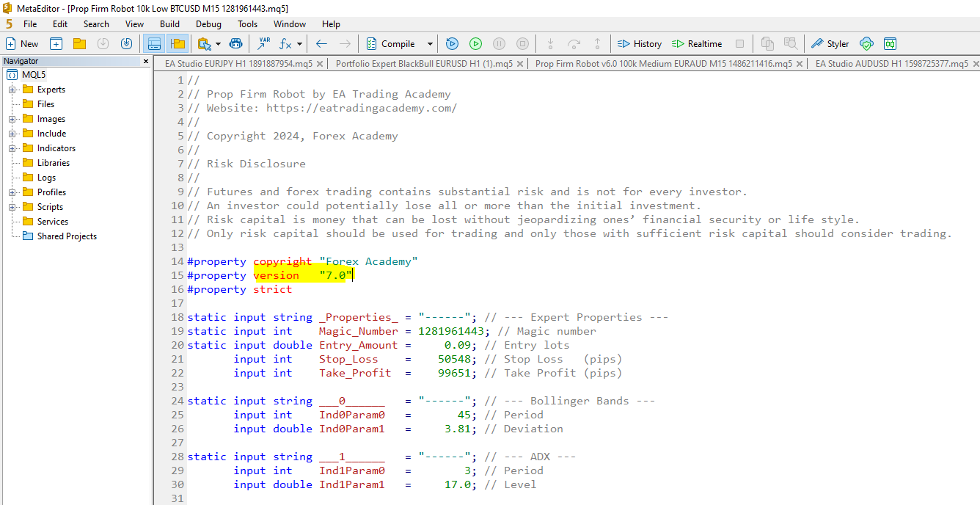Click the VAR arrow toolbar icon

[263, 44]
